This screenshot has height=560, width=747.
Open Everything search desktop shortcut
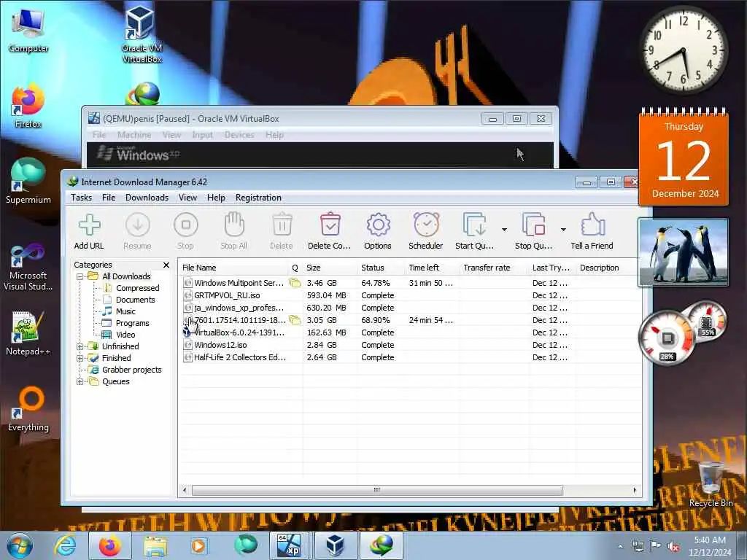tap(28, 408)
